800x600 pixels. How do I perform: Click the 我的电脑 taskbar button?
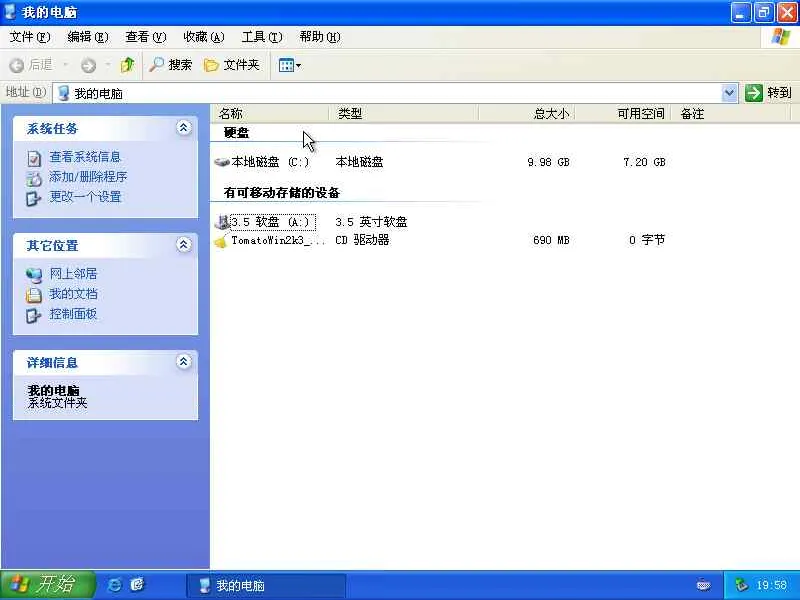[266, 585]
